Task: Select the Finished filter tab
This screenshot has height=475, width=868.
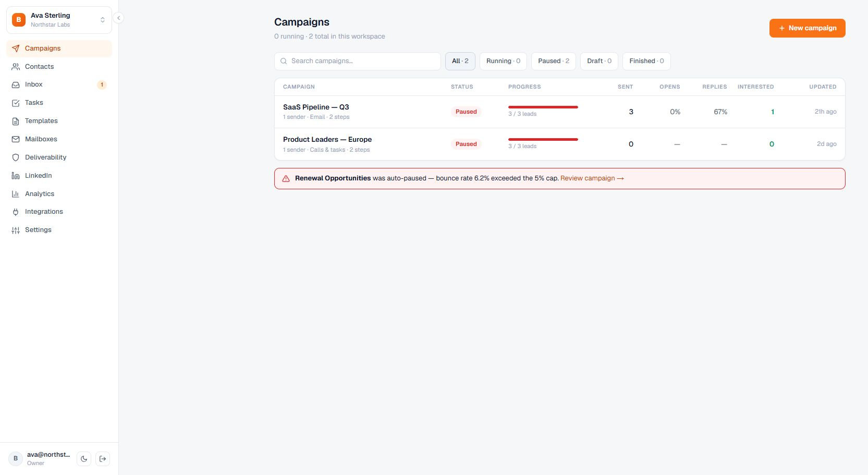Action: coord(646,61)
